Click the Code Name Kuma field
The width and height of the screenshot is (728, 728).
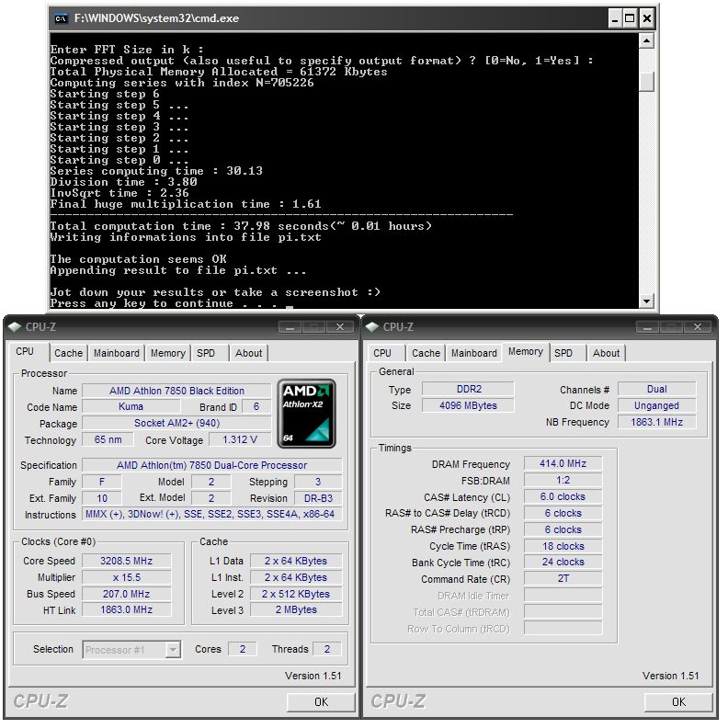coord(131,406)
